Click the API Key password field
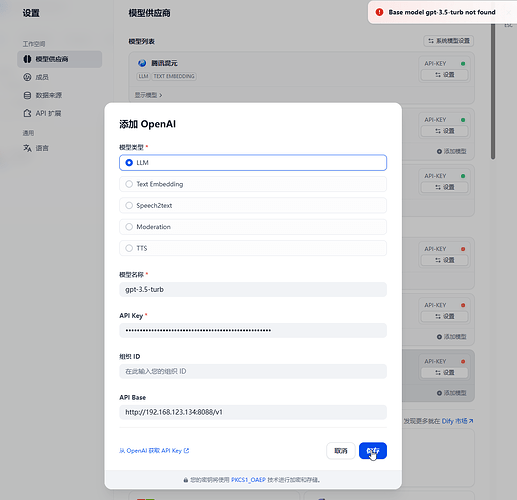517x500 pixels. click(x=253, y=330)
